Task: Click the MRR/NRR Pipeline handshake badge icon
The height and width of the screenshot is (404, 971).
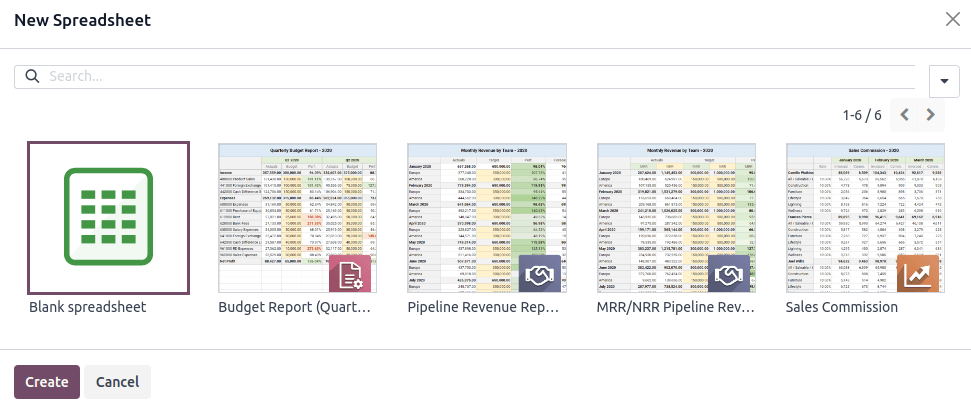Action: [728, 273]
